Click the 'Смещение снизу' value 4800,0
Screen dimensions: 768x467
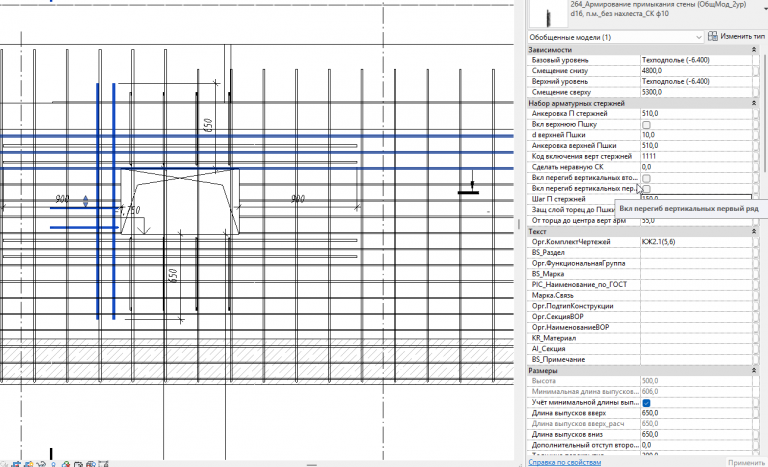(696, 71)
